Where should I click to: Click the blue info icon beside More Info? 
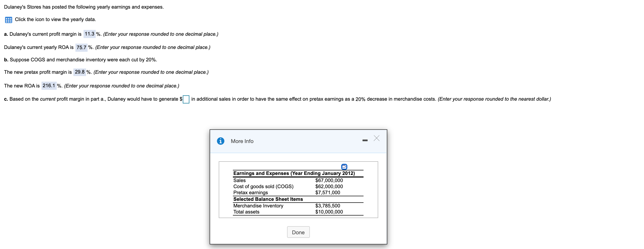click(220, 141)
